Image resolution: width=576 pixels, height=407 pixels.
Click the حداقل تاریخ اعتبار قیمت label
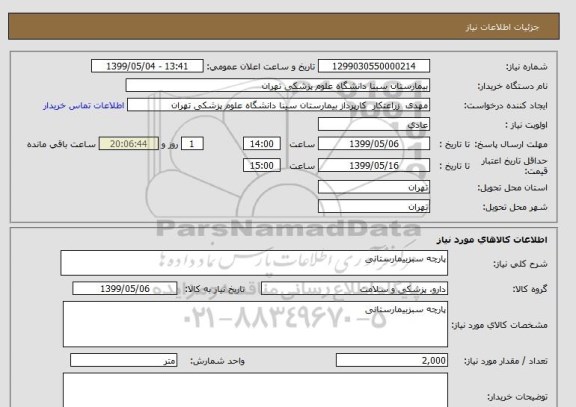tap(514, 166)
